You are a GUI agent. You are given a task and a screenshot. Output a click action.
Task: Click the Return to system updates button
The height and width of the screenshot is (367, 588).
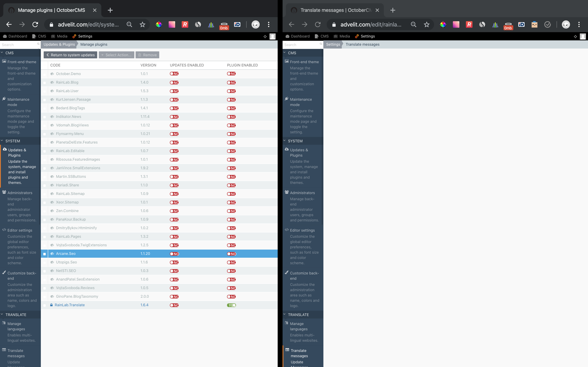point(70,55)
